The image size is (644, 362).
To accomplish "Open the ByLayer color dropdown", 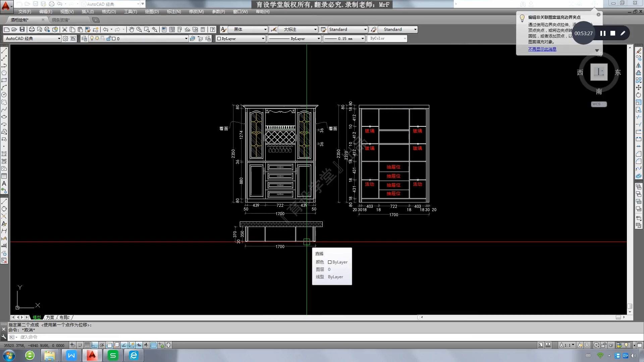I will [x=240, y=39].
